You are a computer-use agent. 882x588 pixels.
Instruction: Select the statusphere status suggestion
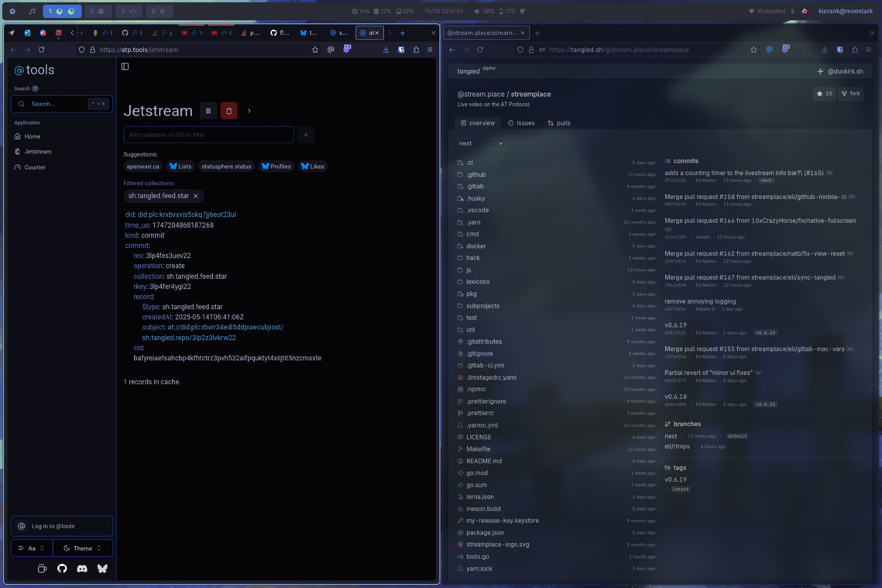(226, 166)
